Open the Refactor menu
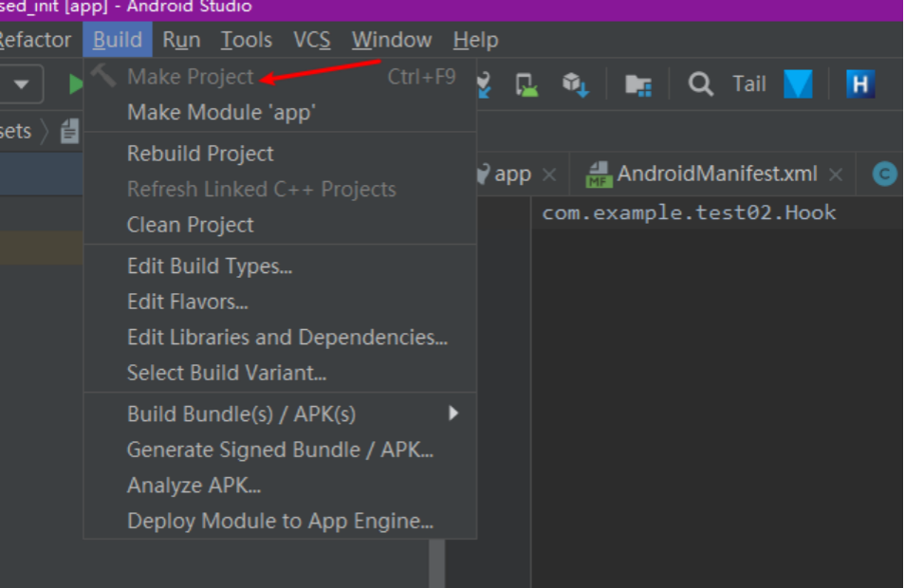 pos(35,40)
